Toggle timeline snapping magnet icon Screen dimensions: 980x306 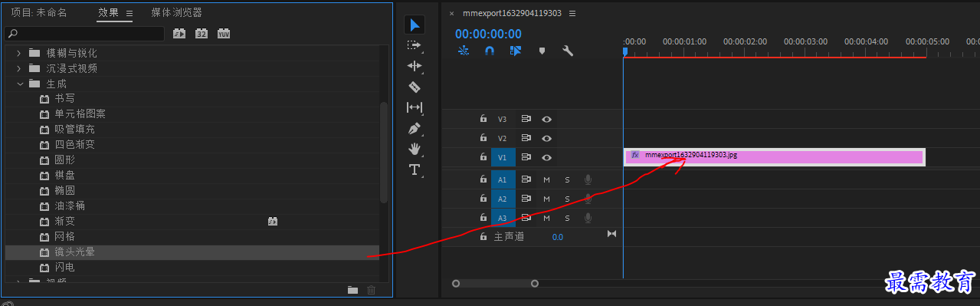pos(490,51)
